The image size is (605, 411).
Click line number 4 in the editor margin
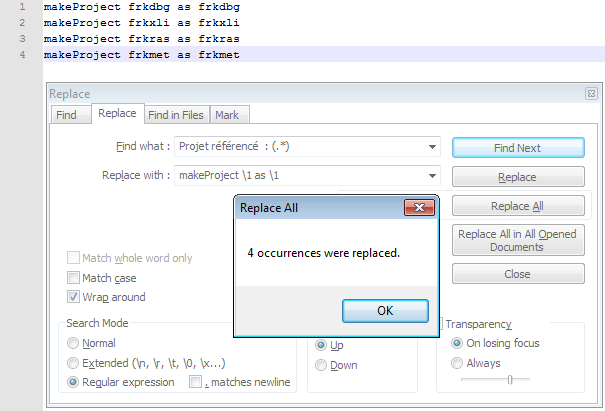(22, 55)
